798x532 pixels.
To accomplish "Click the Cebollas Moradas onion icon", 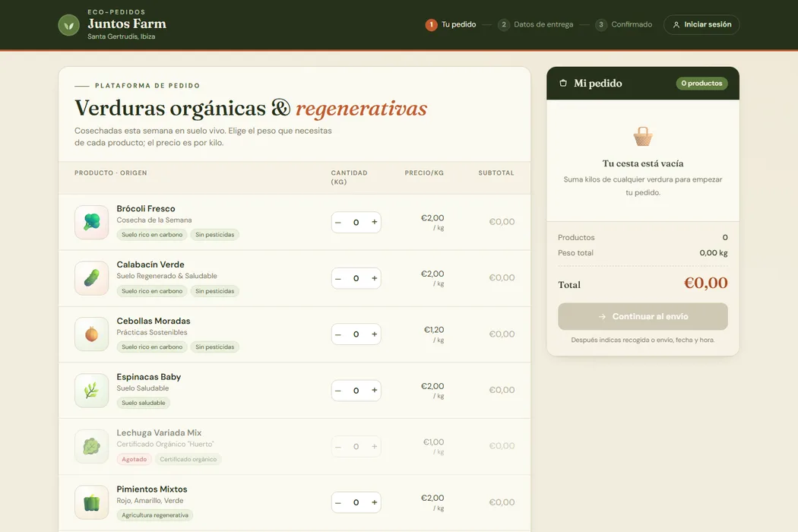I will tap(92, 334).
